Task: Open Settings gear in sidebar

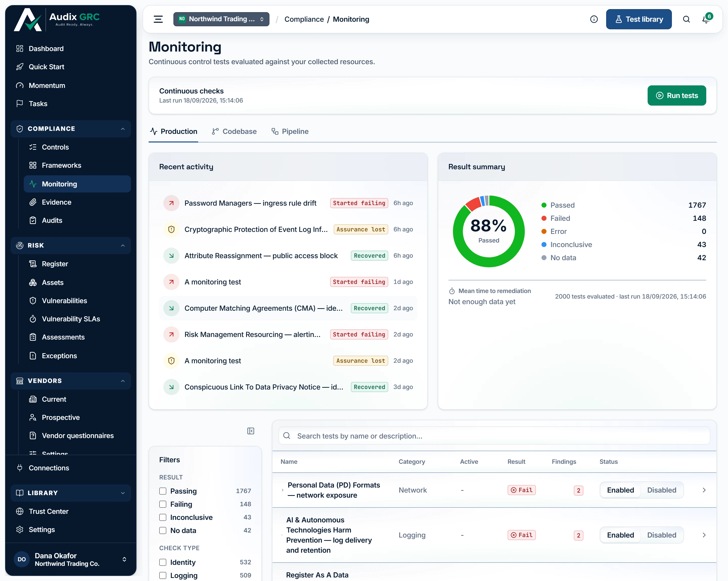Action: tap(71, 529)
